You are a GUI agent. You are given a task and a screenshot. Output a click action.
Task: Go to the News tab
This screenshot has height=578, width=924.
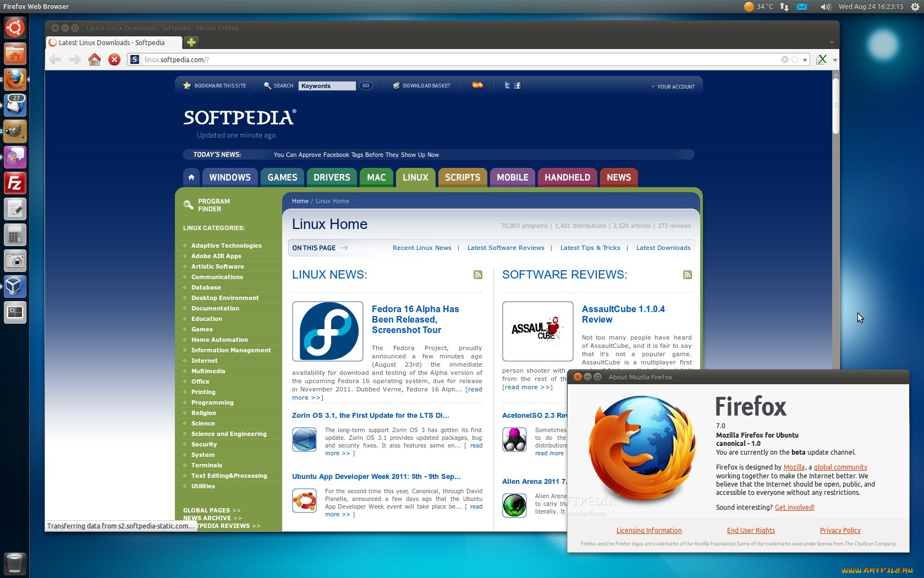619,177
